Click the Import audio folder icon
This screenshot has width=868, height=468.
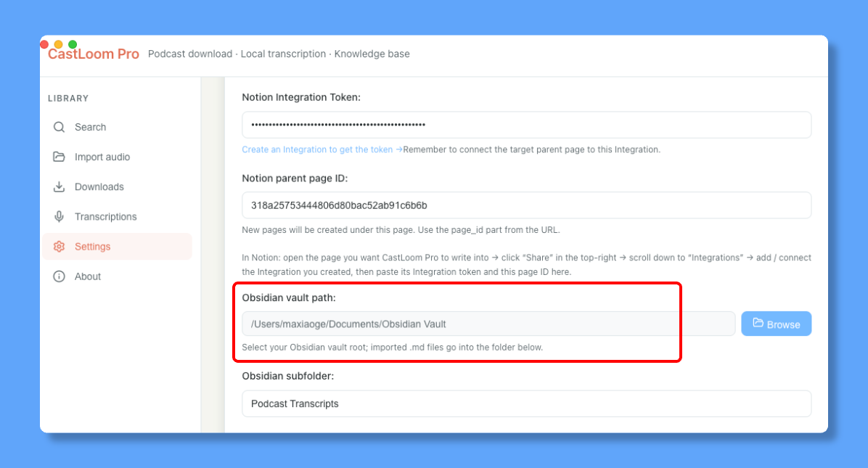[x=60, y=157]
